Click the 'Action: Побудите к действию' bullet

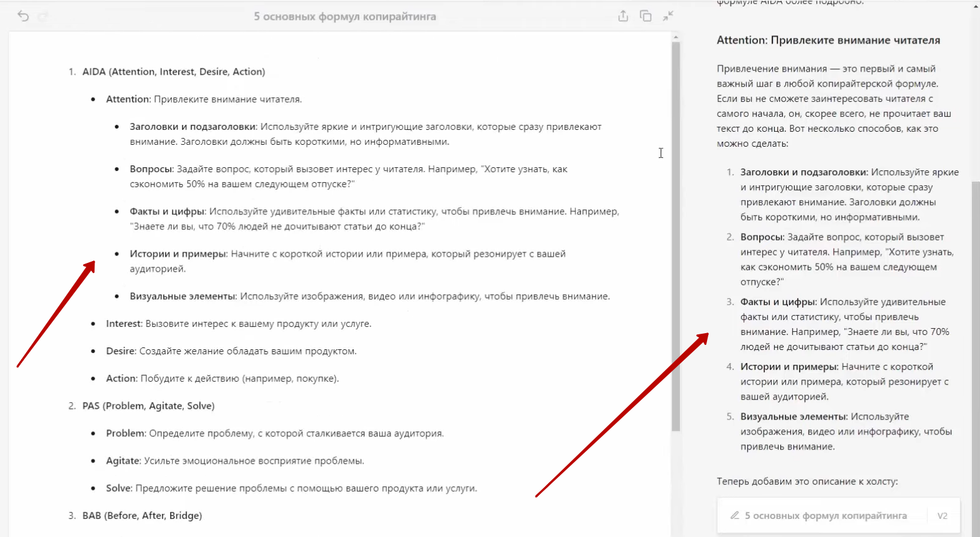(x=223, y=378)
